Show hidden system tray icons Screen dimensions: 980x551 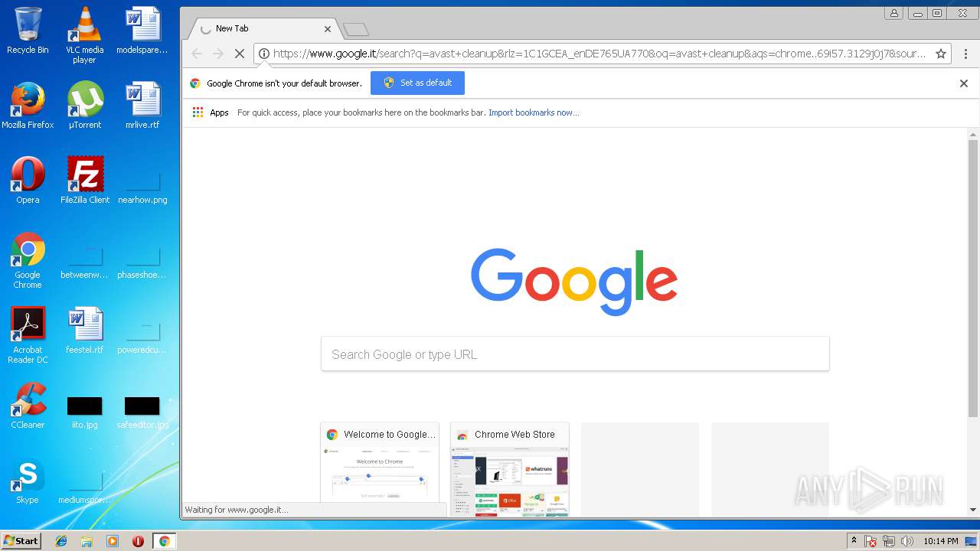854,541
